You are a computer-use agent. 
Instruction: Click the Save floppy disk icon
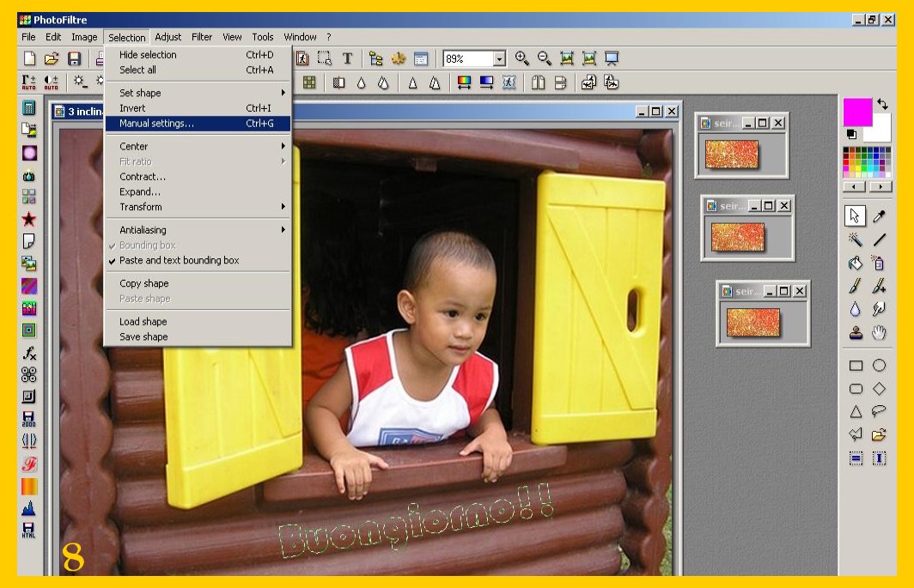point(74,58)
